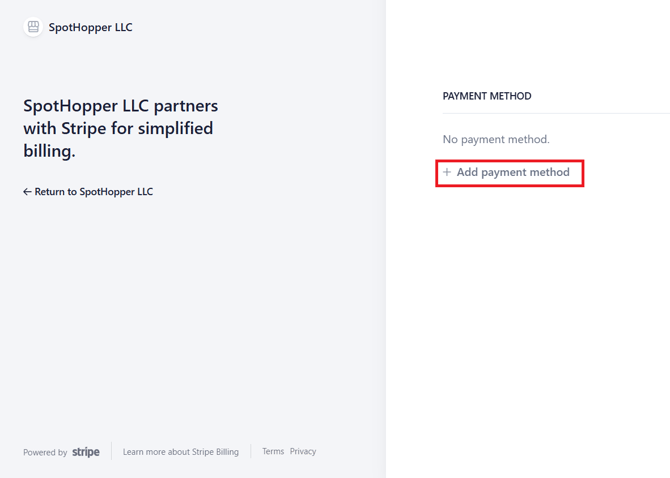670x478 pixels.
Task: Click the SpotHopper storefront logo icon
Action: [33, 27]
